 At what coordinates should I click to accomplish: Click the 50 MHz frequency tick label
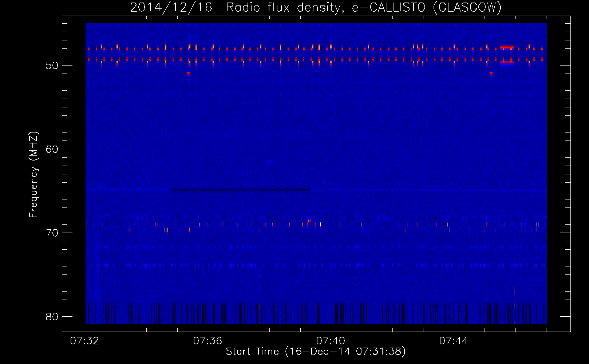52,66
